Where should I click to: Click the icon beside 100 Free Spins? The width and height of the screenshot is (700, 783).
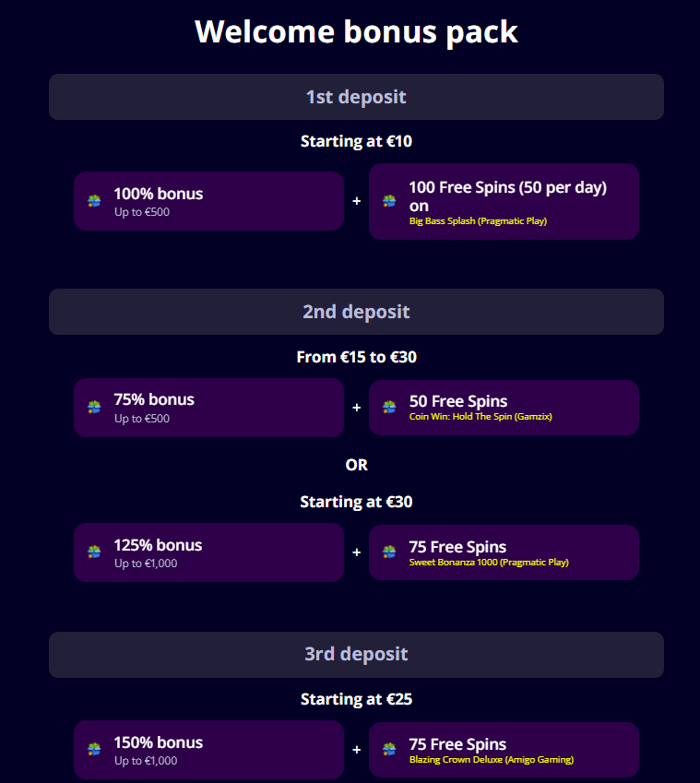coord(389,201)
